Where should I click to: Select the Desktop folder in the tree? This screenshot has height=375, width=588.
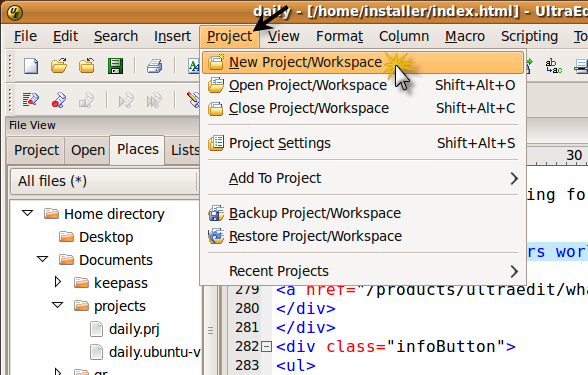pos(106,237)
